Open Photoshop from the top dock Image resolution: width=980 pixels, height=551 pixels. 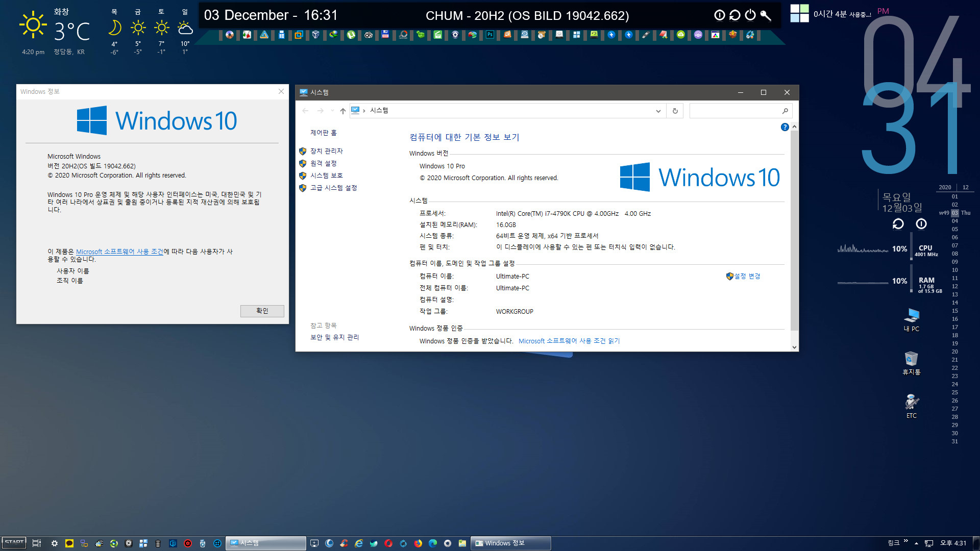click(489, 35)
